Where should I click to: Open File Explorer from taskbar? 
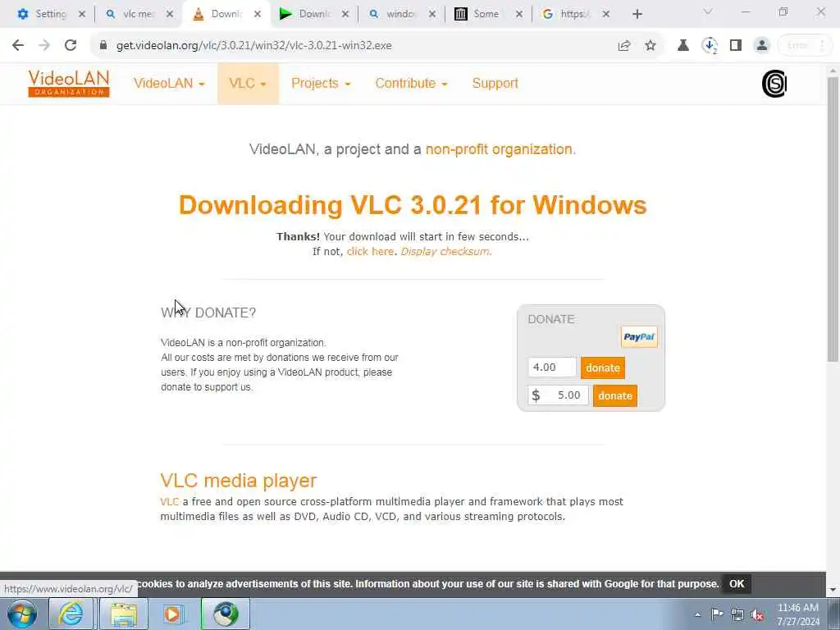click(x=123, y=614)
